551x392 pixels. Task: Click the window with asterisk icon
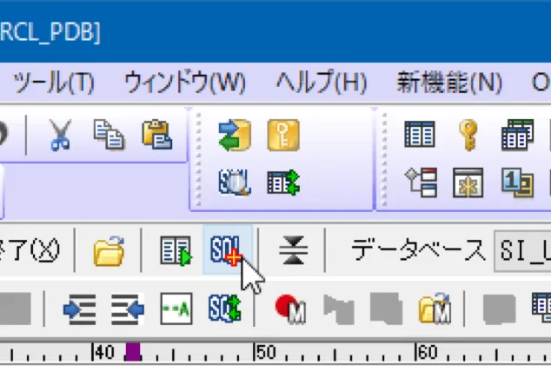[x=468, y=183]
